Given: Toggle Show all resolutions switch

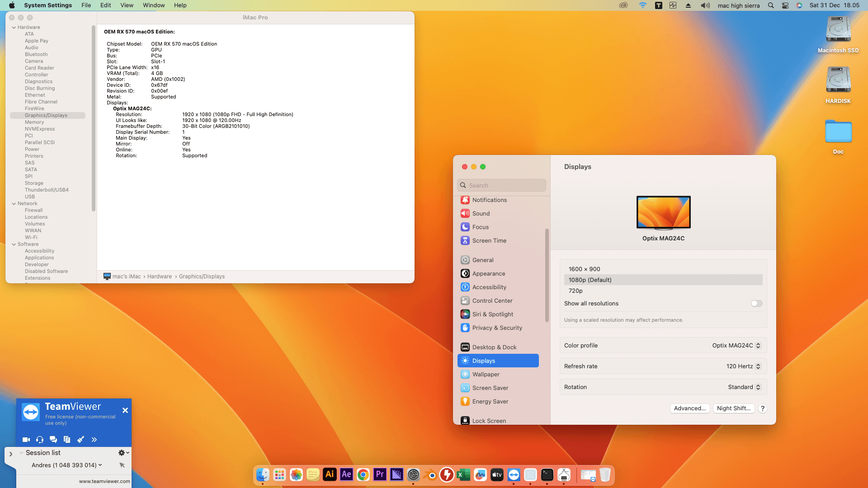Looking at the screenshot, I should coord(756,304).
